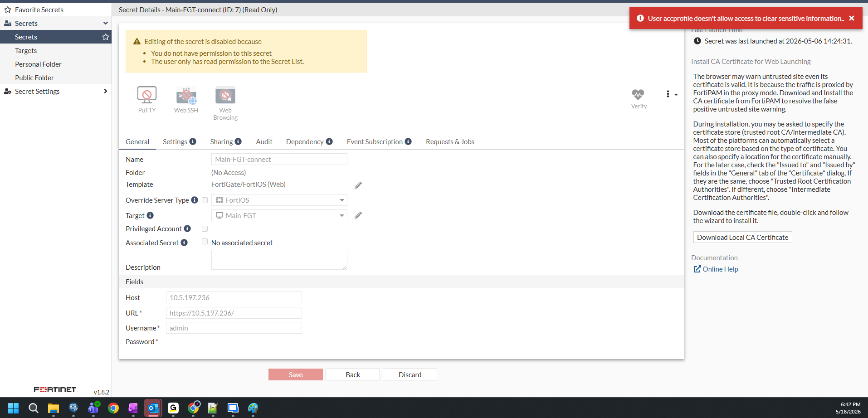Switch to the Event Subscription tab

(x=375, y=141)
